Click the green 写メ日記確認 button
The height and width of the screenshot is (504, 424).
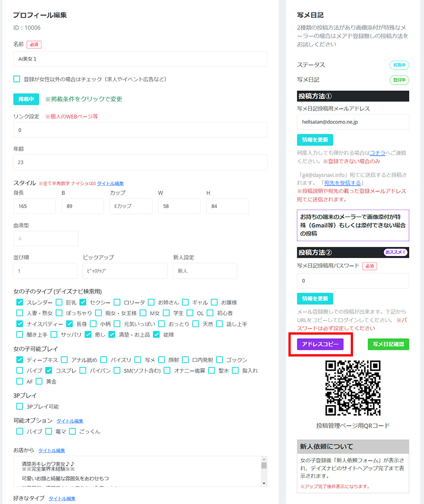click(x=388, y=344)
